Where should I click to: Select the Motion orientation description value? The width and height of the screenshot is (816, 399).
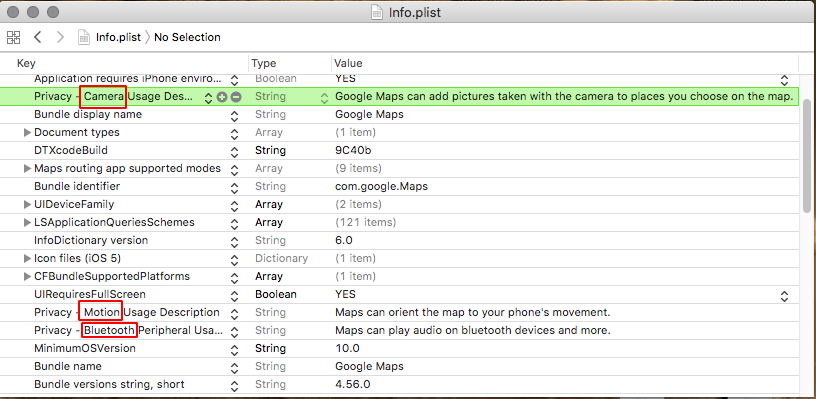click(473, 312)
